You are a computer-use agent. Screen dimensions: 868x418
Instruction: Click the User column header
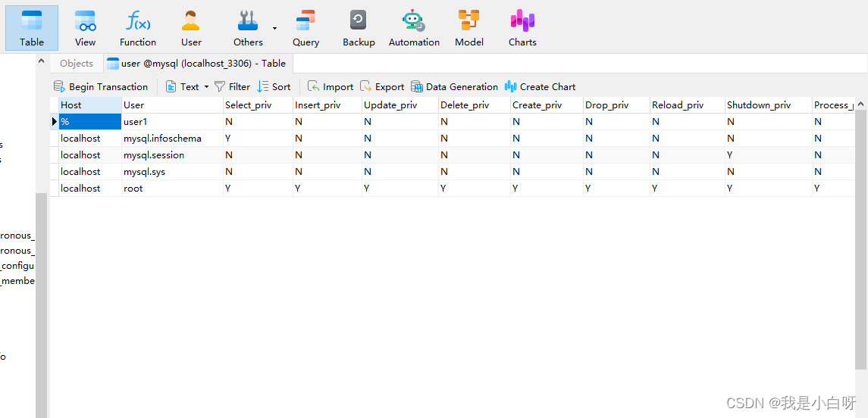[172, 105]
